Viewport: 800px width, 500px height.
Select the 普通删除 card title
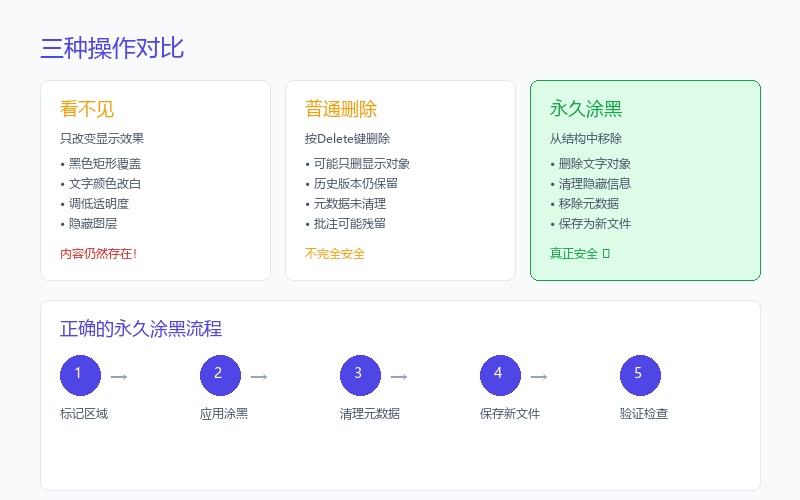[x=341, y=109]
